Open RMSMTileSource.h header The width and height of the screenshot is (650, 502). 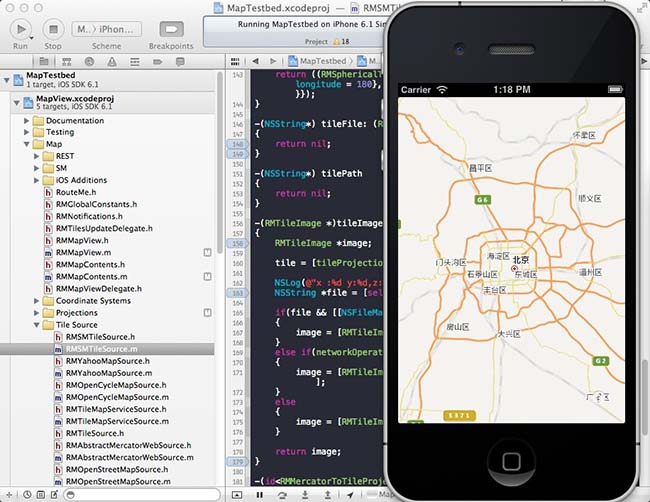pyautogui.click(x=100, y=337)
